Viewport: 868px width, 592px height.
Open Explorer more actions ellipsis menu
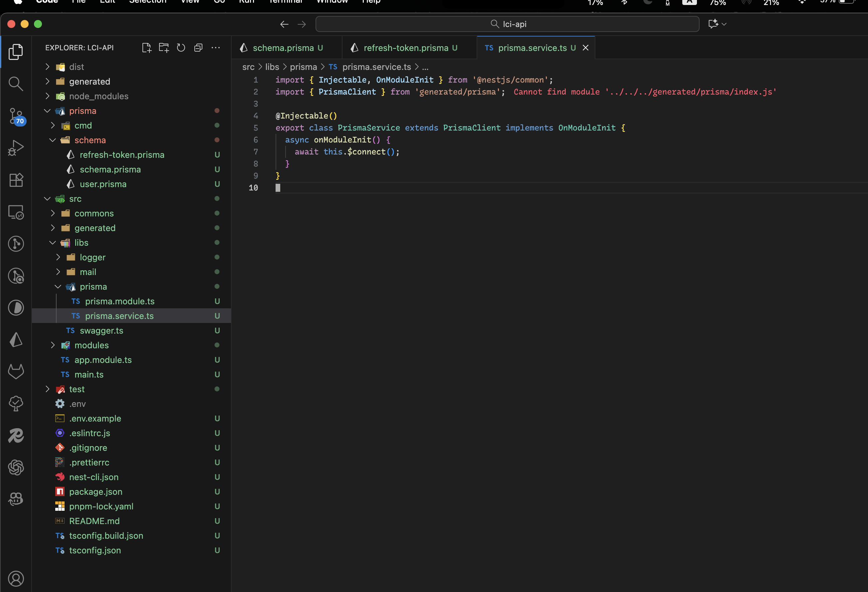[216, 48]
